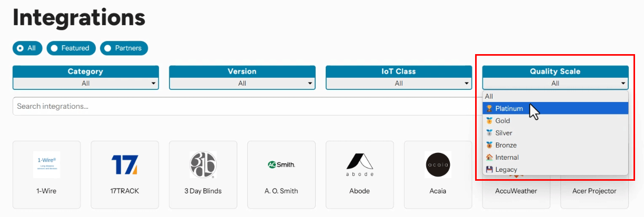644x217 pixels.
Task: Select the Partners radio filter
Action: pos(124,48)
